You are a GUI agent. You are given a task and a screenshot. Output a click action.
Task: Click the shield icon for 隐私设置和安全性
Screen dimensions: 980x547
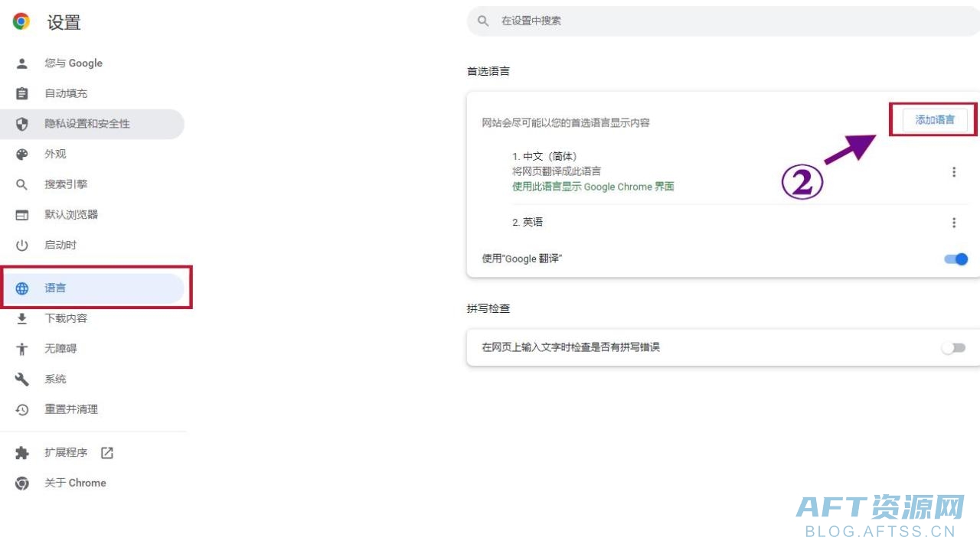[x=22, y=124]
